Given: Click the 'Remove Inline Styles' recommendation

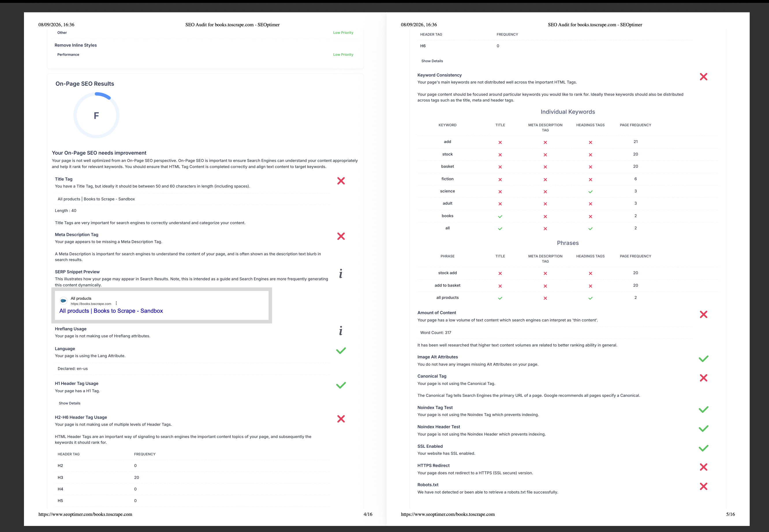Looking at the screenshot, I should pyautogui.click(x=76, y=45).
